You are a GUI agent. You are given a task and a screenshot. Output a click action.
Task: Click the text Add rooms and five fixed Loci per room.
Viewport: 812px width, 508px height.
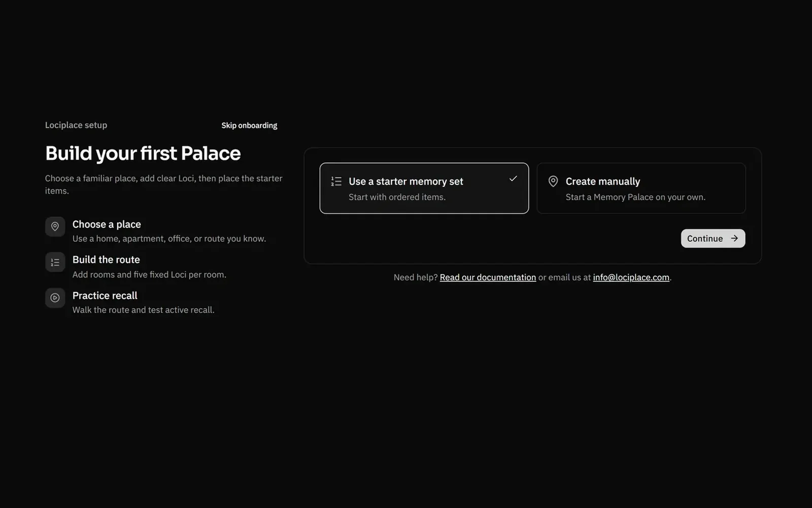tap(149, 275)
